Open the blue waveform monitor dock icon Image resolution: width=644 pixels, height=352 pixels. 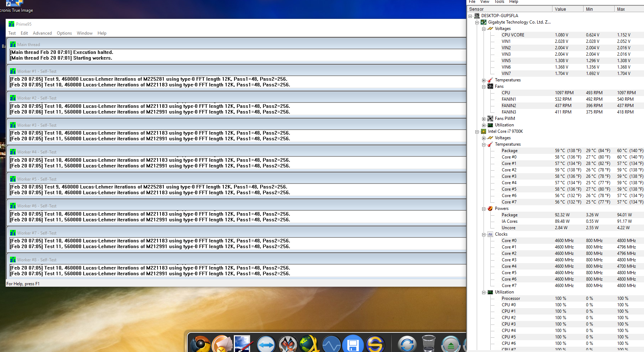coord(331,345)
